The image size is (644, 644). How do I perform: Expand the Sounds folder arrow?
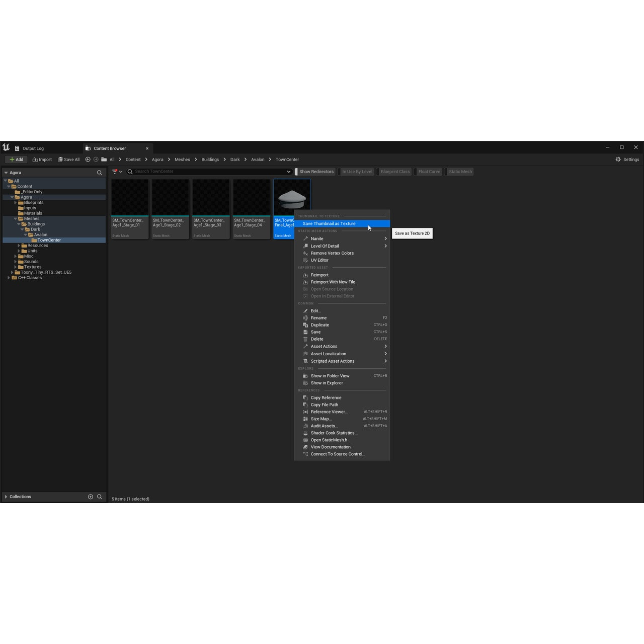click(16, 262)
